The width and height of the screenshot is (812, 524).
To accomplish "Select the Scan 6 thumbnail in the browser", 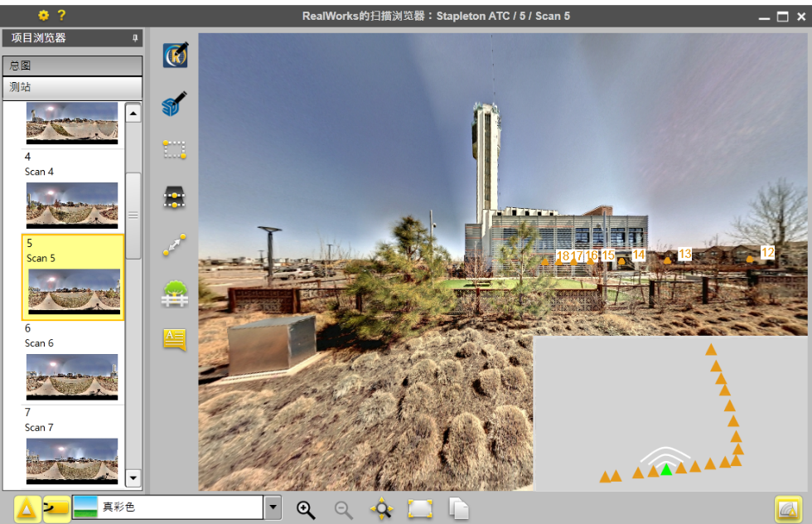I will (71, 377).
